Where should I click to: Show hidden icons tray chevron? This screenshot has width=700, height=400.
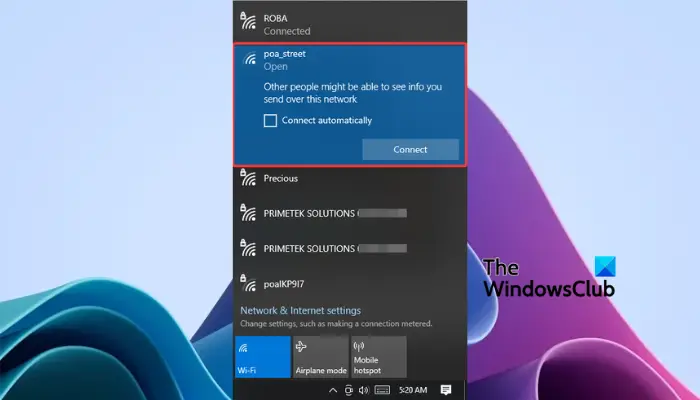tap(333, 390)
